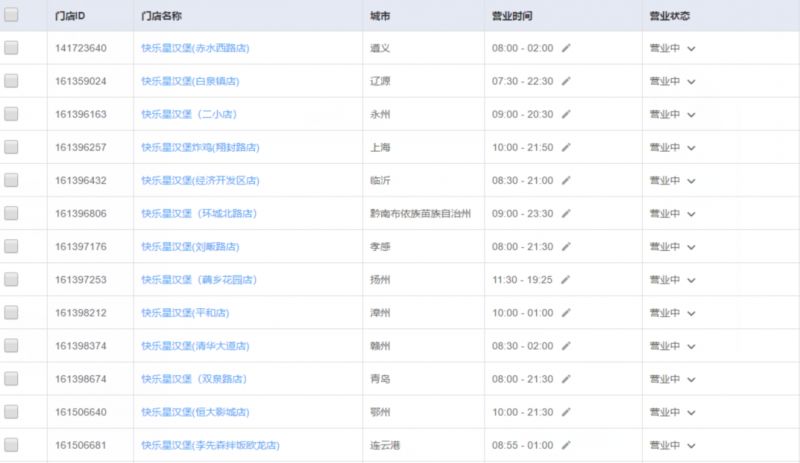Edit business hours pencil for store 161506681

pyautogui.click(x=566, y=445)
